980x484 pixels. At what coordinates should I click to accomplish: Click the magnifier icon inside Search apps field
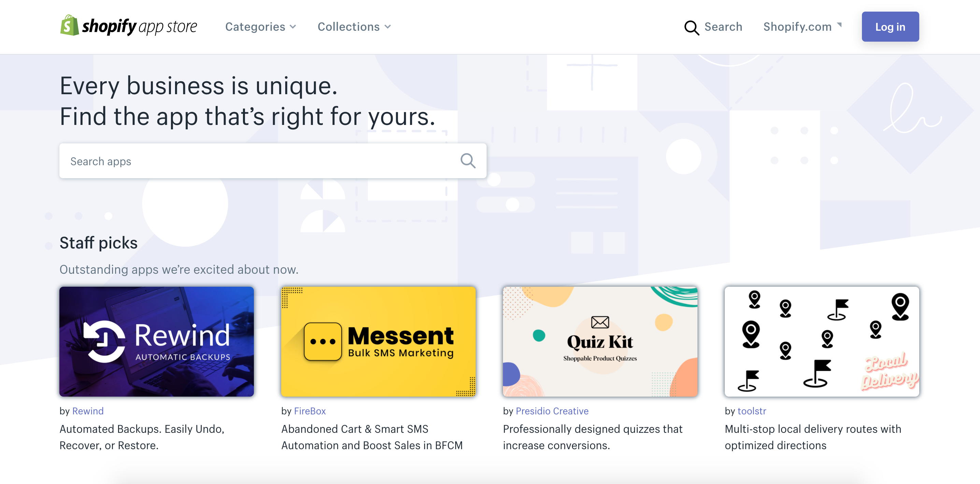(467, 160)
